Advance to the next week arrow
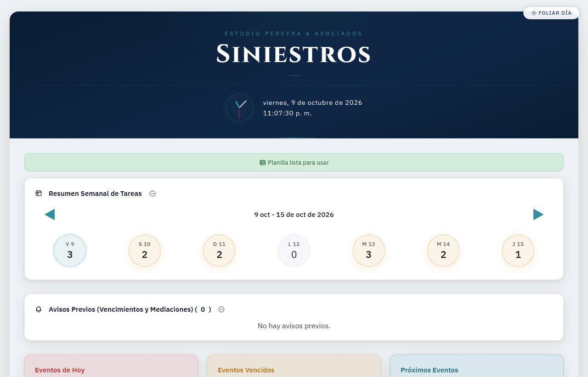This screenshot has width=588, height=377. [538, 214]
